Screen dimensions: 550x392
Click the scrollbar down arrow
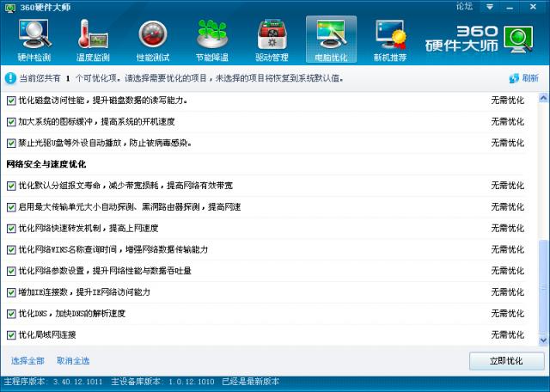(x=543, y=340)
